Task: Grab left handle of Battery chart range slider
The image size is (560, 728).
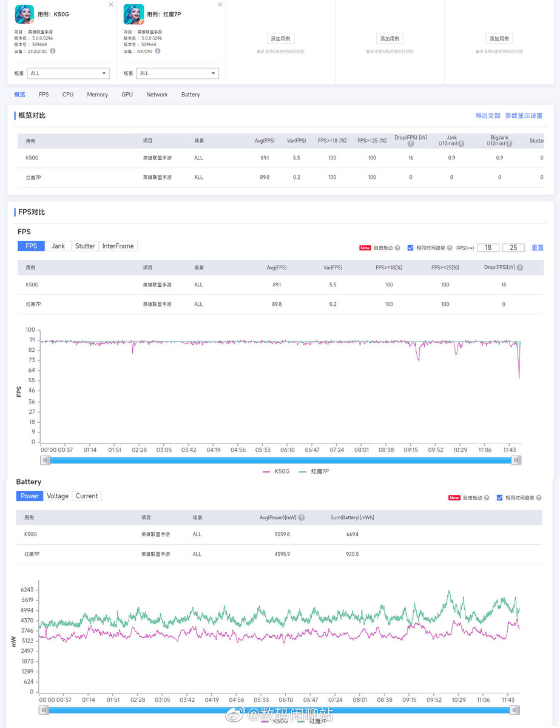Action: pyautogui.click(x=44, y=710)
